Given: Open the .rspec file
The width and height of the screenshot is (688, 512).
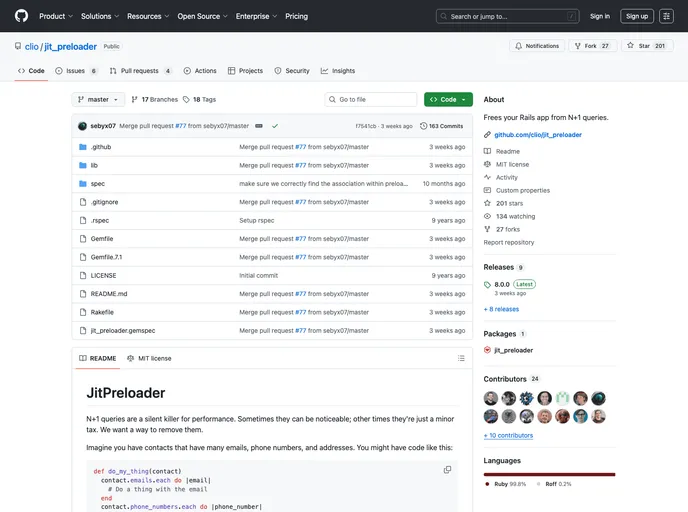Looking at the screenshot, I should [x=100, y=221].
